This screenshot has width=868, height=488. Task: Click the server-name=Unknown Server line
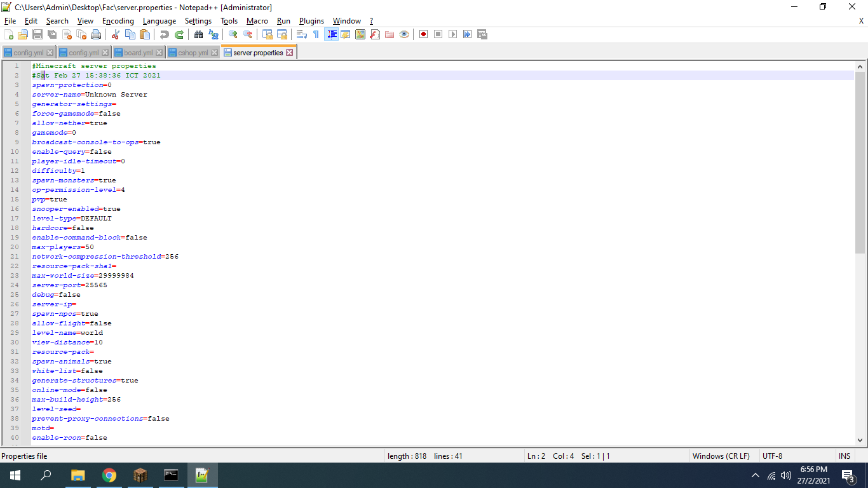90,95
